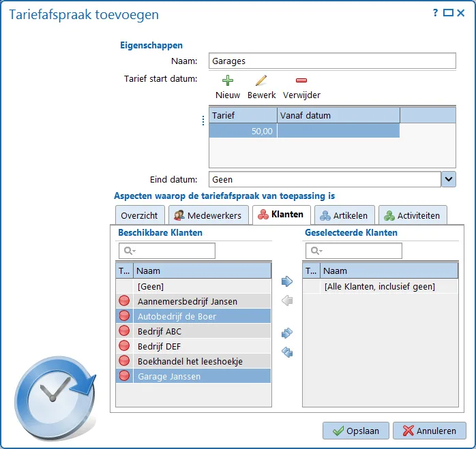Image resolution: width=476 pixels, height=449 pixels.
Task: Select Autobedrijf de Boer row
Action: pyautogui.click(x=193, y=316)
